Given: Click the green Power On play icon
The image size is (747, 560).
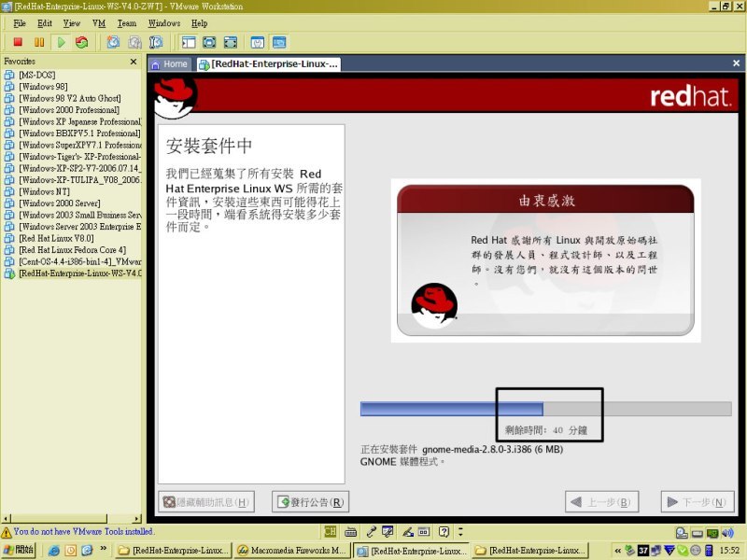Looking at the screenshot, I should pos(61,42).
